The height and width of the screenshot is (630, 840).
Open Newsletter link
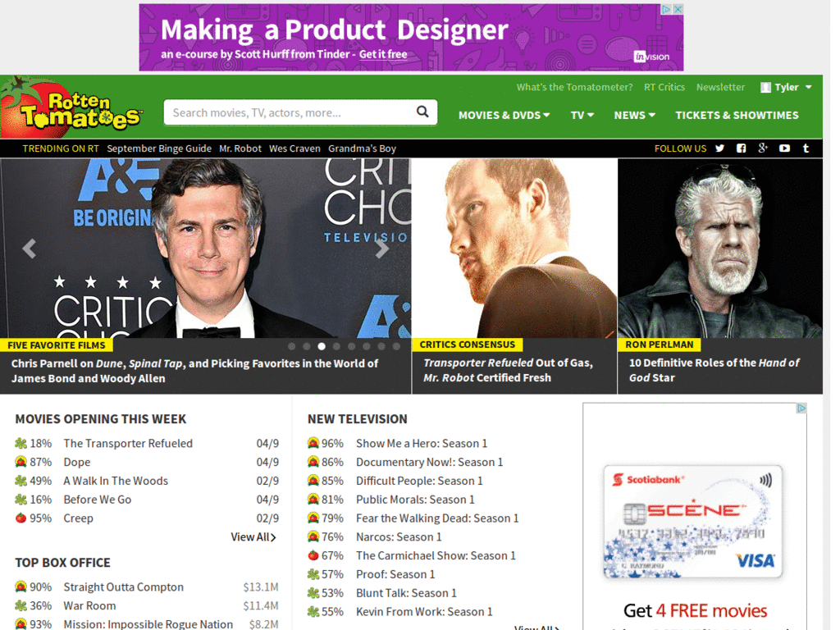tap(720, 87)
